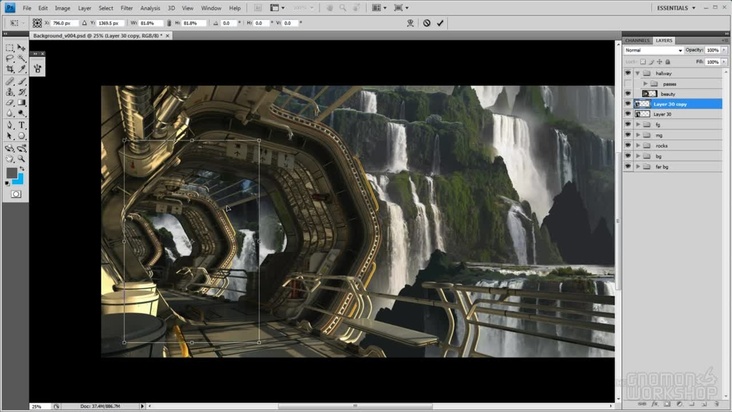Hide the rocks group
732x412 pixels.
628,146
